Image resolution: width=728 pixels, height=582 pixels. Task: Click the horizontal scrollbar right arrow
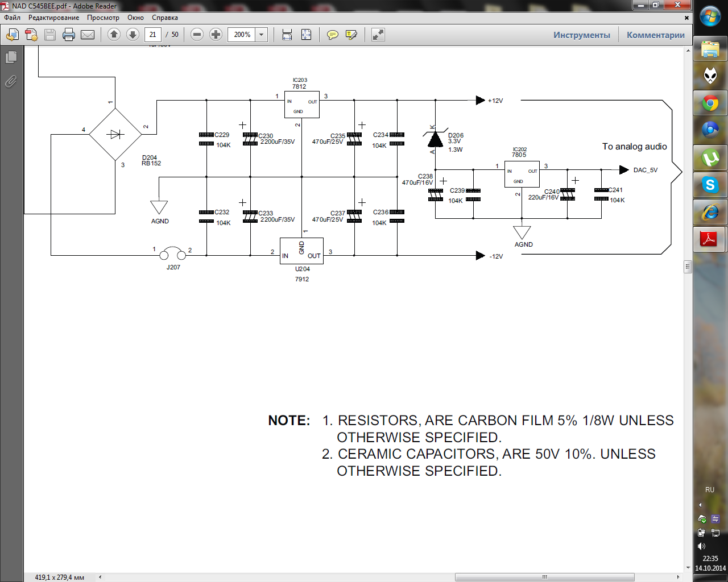click(679, 577)
